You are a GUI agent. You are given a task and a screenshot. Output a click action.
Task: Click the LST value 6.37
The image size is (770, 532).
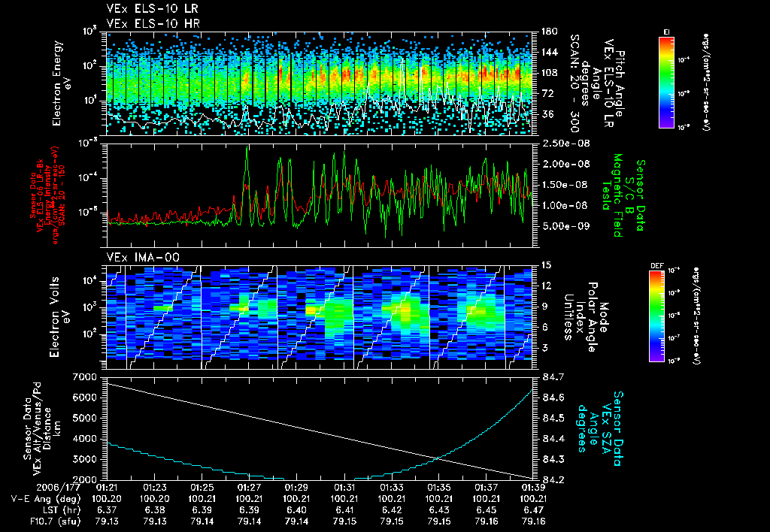click(x=107, y=510)
